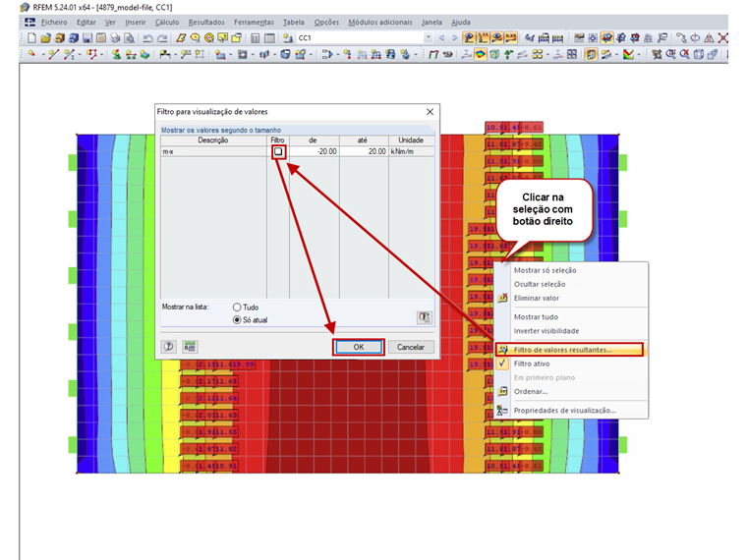Viewport: 747px width, 560px height.
Task: Click the nodal support icon
Action: click(x=117, y=55)
